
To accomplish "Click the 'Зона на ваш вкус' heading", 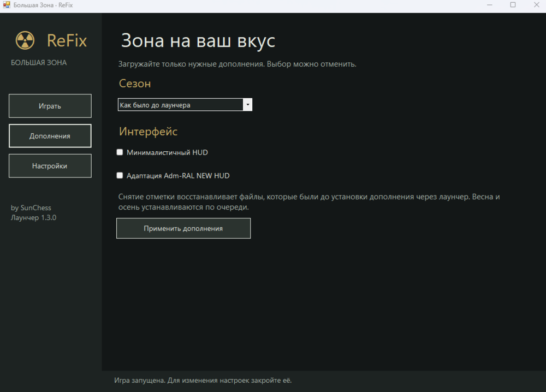I will click(198, 41).
